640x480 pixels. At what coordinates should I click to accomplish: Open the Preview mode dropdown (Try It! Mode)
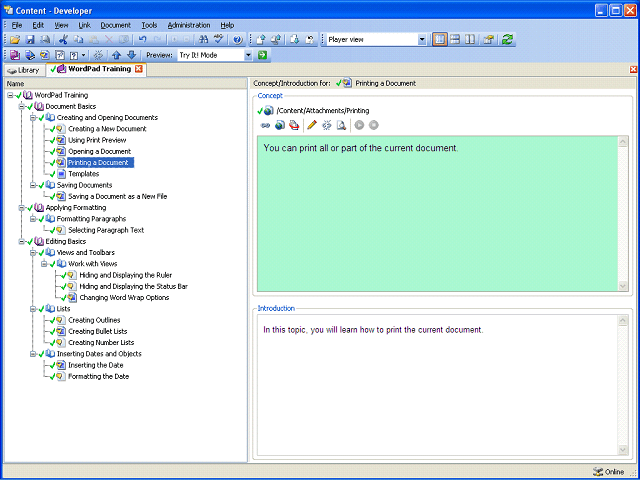(248, 55)
